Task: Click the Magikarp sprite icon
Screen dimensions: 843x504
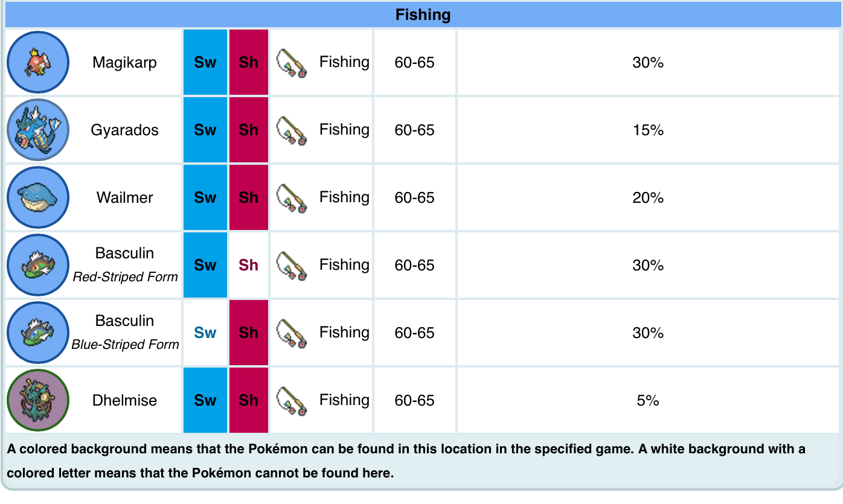Action: [38, 62]
